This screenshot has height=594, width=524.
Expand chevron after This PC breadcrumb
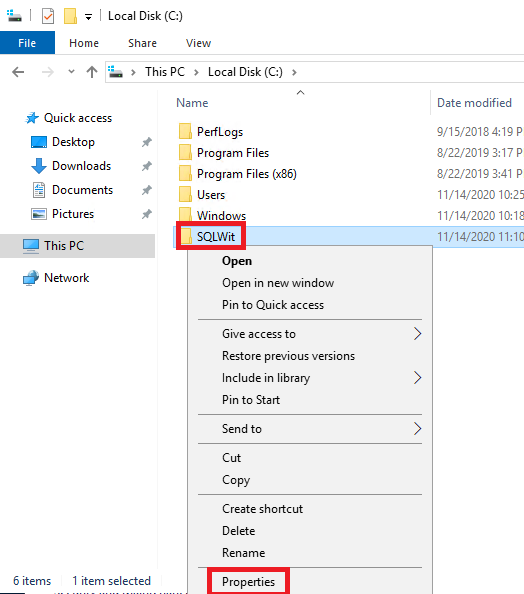(196, 72)
